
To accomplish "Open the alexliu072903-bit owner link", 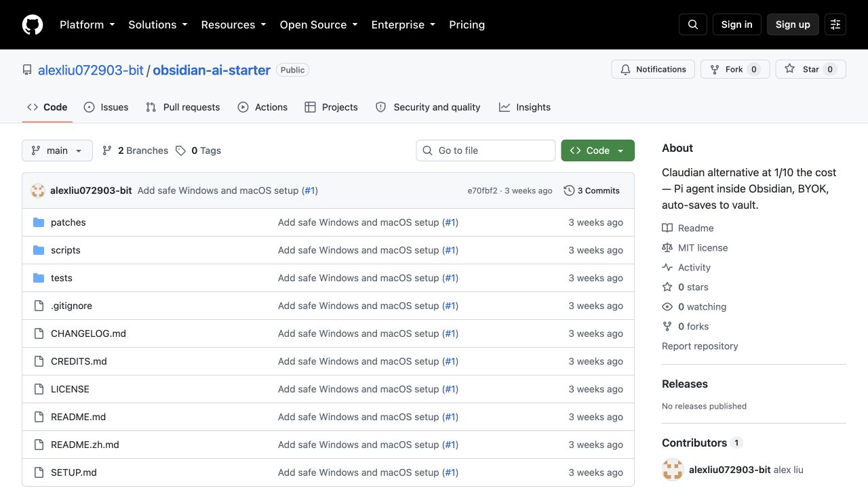I will tap(91, 70).
